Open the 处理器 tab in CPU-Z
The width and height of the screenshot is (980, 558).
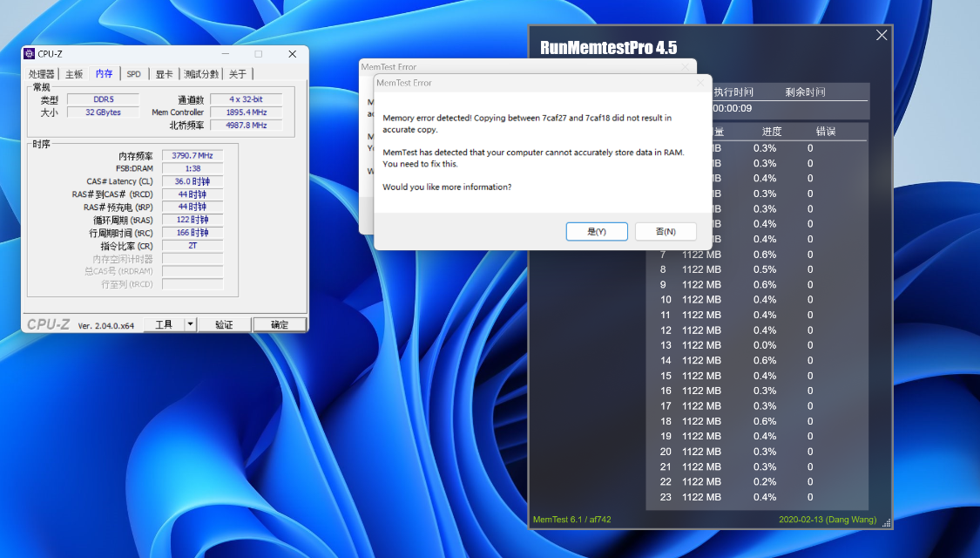[41, 74]
